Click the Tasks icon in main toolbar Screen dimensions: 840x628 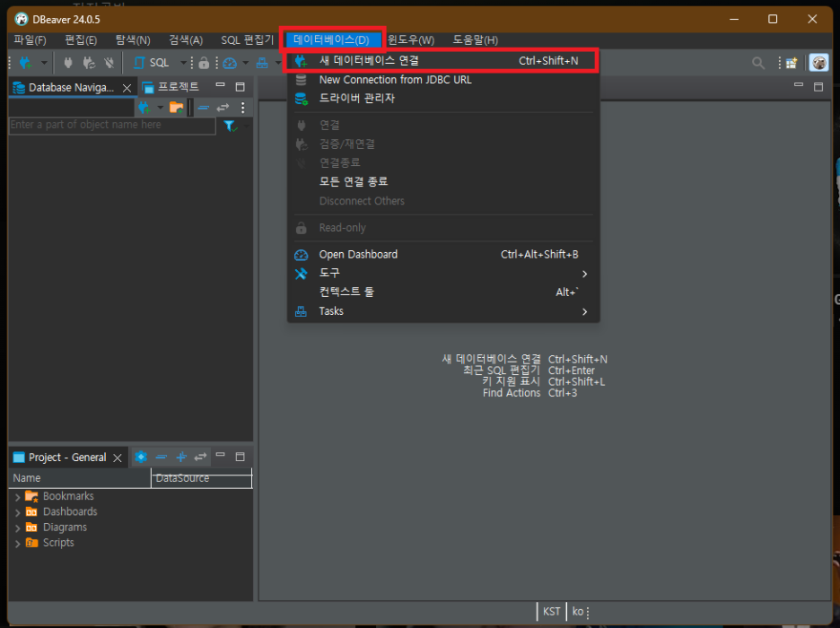[262, 63]
